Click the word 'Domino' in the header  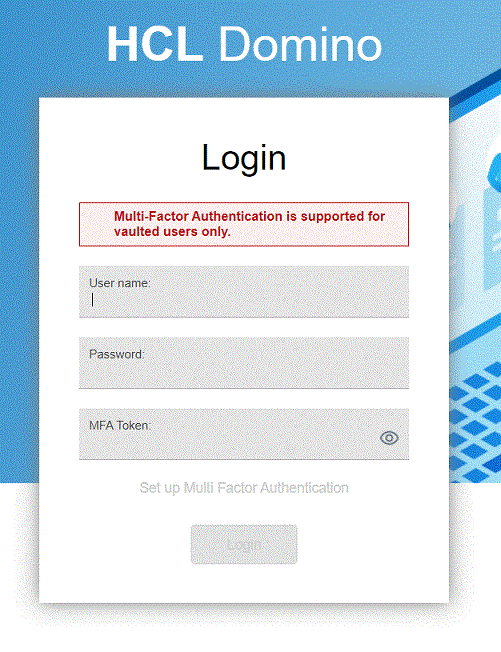click(x=300, y=44)
